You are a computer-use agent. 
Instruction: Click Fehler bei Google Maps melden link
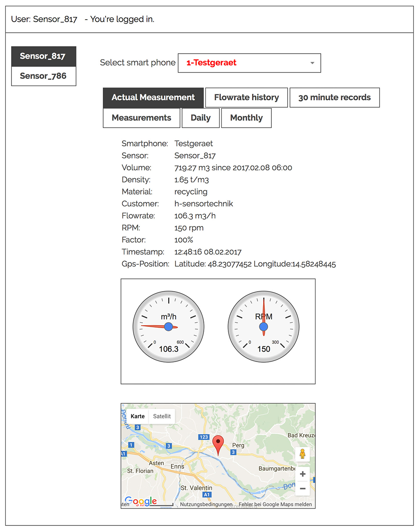[275, 504]
